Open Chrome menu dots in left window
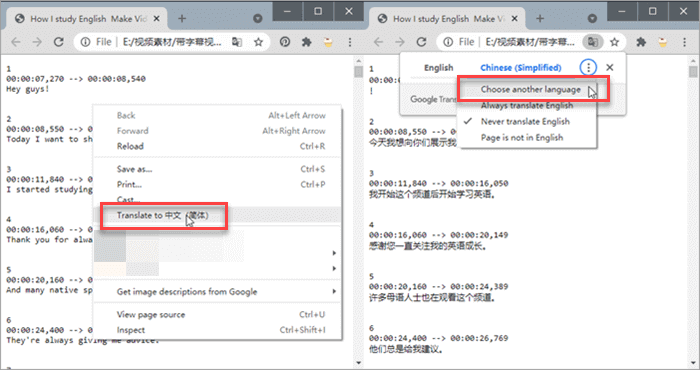 [350, 42]
